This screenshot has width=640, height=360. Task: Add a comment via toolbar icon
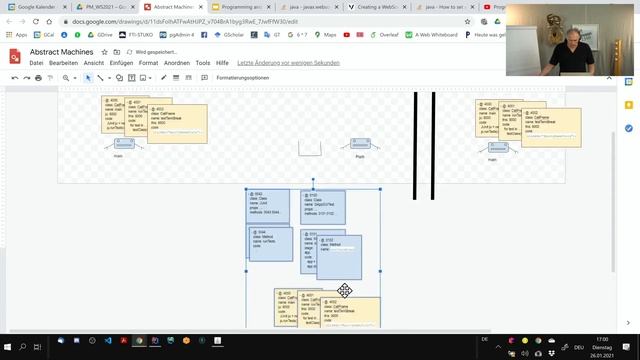point(204,78)
